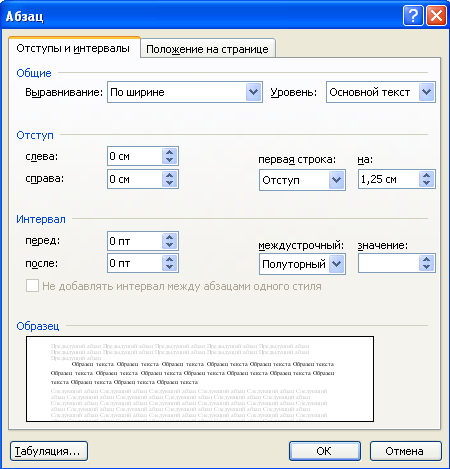The width and height of the screenshot is (450, 469).
Task: Open the Уровень dropdown arrow
Action: (427, 92)
